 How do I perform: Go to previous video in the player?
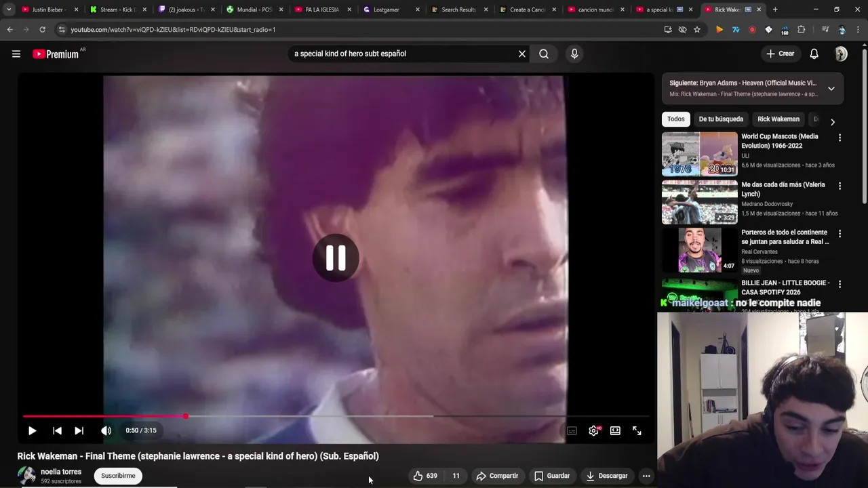(57, 430)
